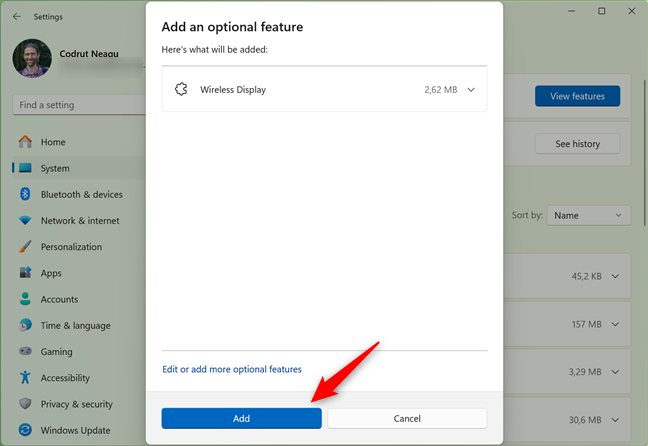The width and height of the screenshot is (648, 446).
Task: Expand the 45,2 KB feature row
Action: [x=615, y=276]
